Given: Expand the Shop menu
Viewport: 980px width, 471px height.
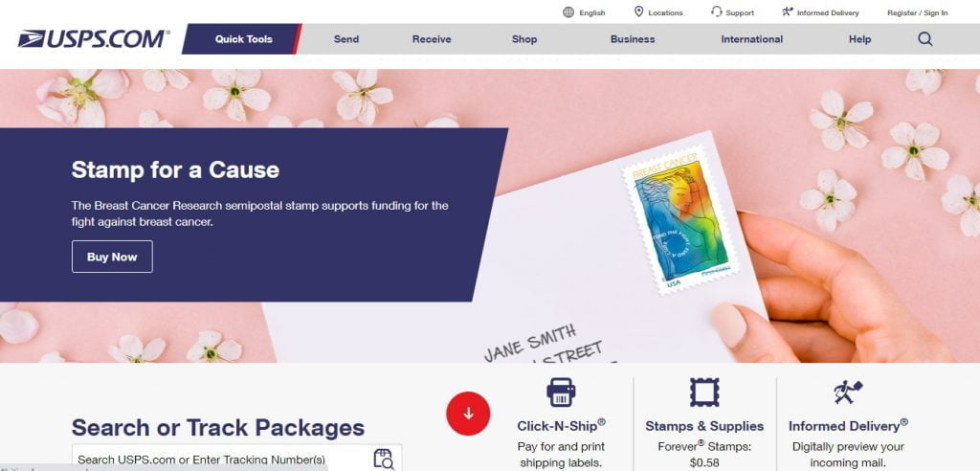Looking at the screenshot, I should click(x=524, y=39).
